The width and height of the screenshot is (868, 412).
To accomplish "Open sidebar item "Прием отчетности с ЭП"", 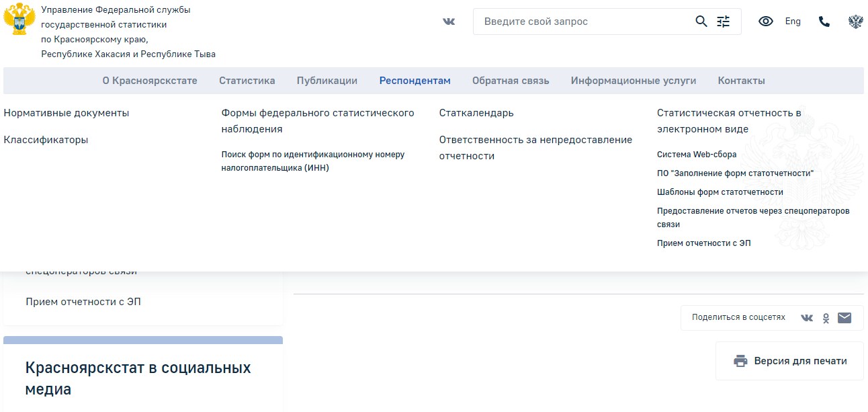I will [83, 302].
